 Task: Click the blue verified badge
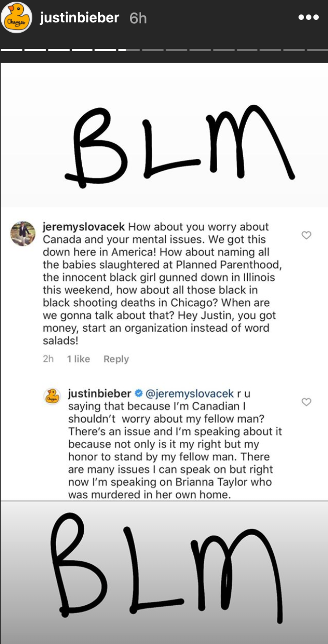[x=139, y=394]
